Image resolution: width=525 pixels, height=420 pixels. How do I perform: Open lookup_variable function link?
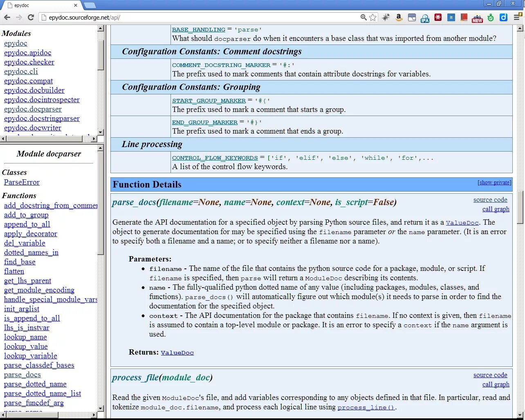[31, 356]
